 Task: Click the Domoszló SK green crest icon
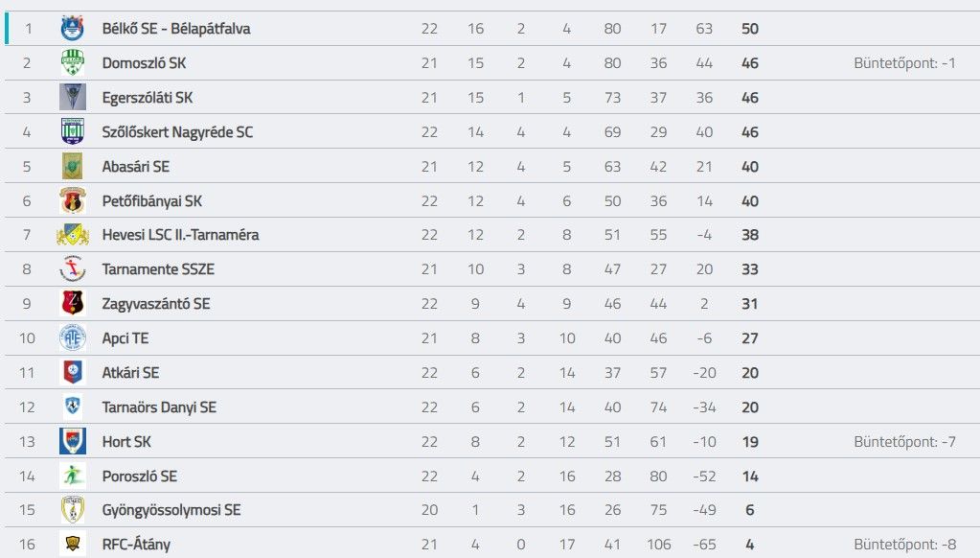click(73, 63)
